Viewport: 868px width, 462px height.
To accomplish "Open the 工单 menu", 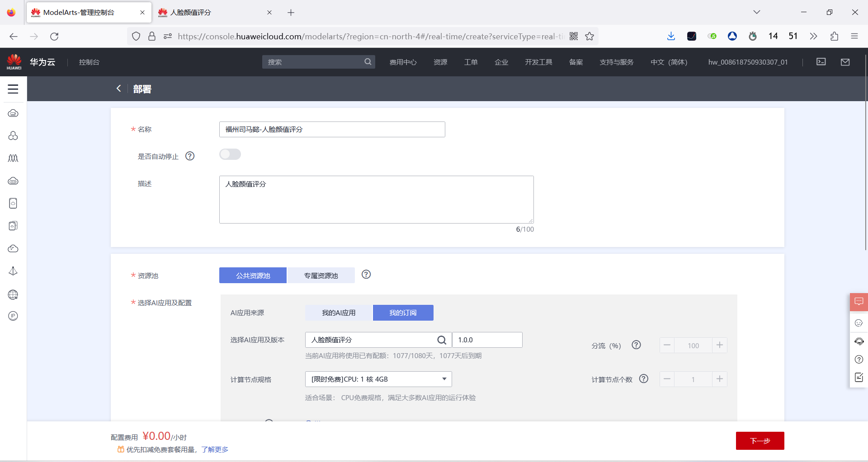I will click(x=471, y=62).
